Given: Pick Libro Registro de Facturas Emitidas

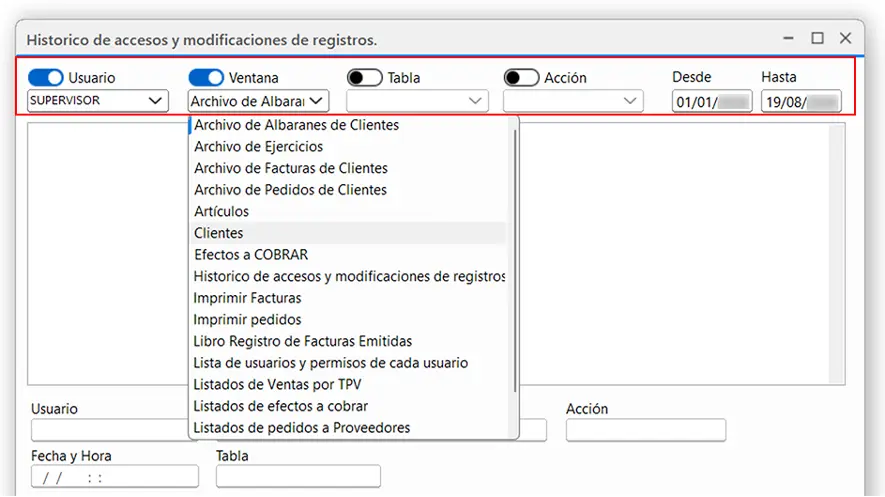Looking at the screenshot, I should [349, 341].
